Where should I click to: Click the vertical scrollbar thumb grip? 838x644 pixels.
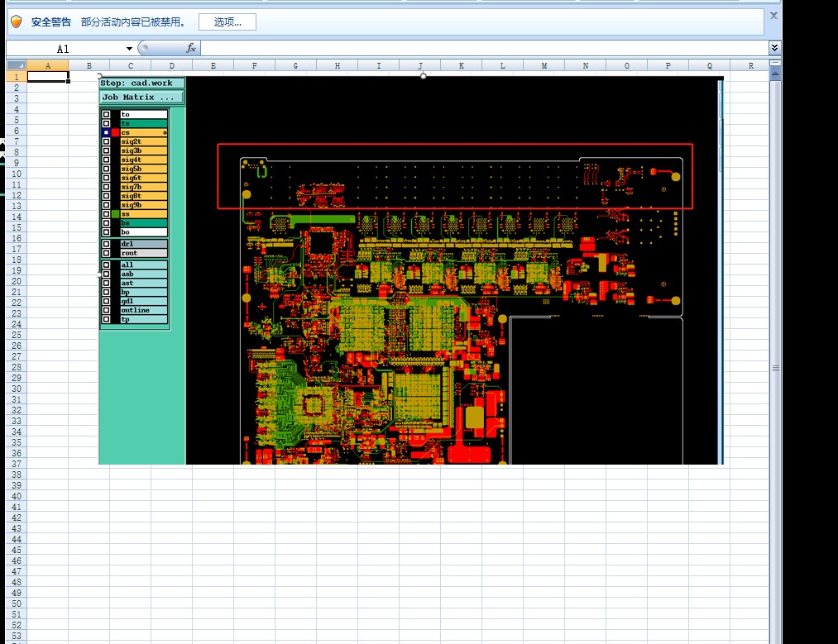[x=775, y=368]
